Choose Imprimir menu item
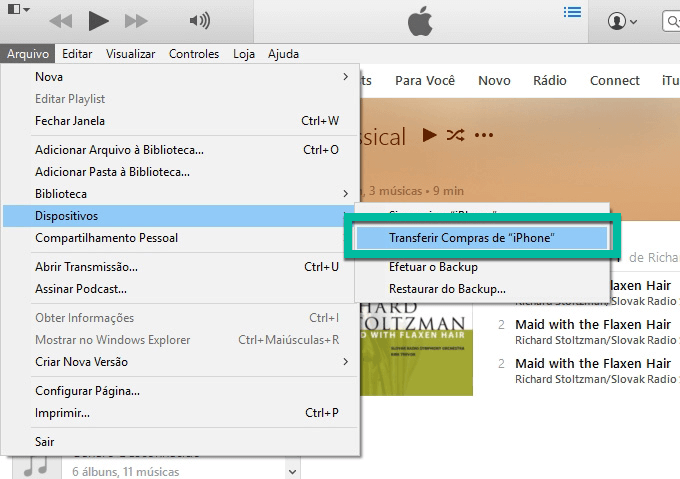 click(181, 413)
